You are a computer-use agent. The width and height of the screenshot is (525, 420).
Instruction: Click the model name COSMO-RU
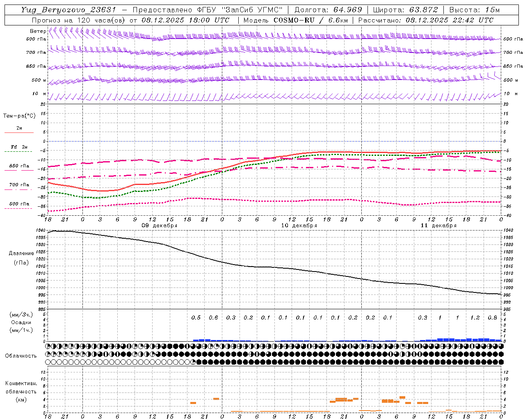[294, 20]
